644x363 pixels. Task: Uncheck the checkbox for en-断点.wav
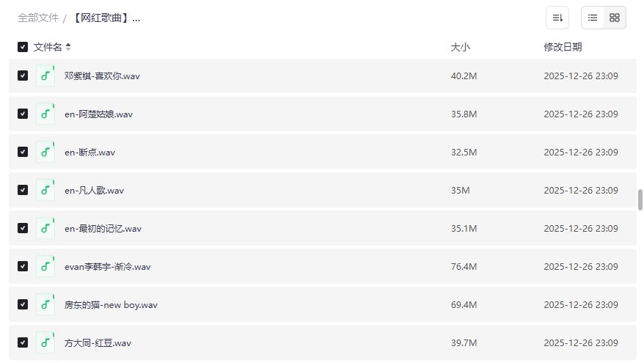pyautogui.click(x=23, y=152)
